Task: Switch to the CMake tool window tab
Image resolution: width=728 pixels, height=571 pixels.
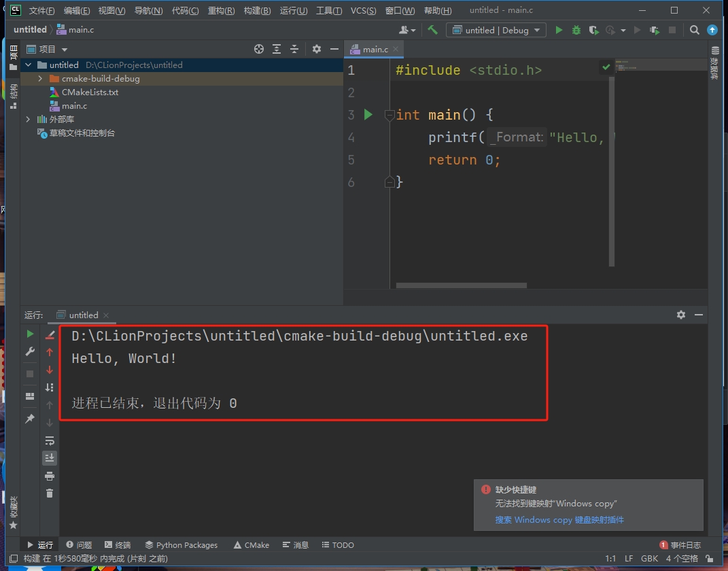Action: 252,545
